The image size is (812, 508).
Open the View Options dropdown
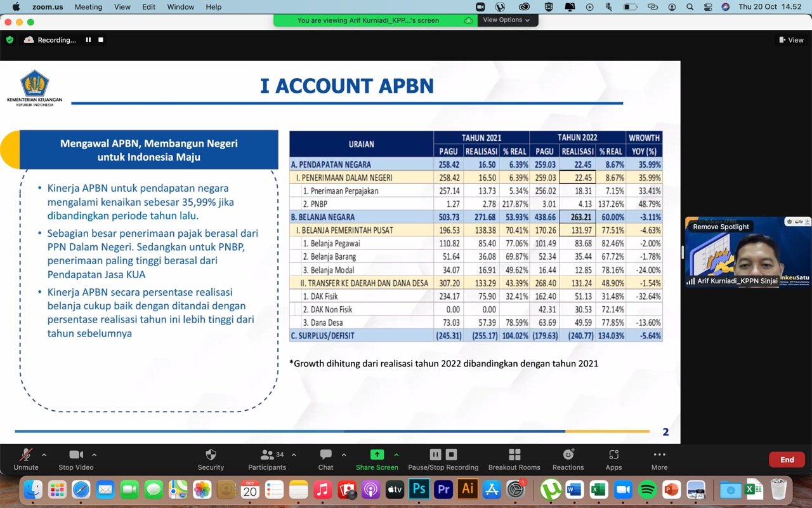[506, 20]
